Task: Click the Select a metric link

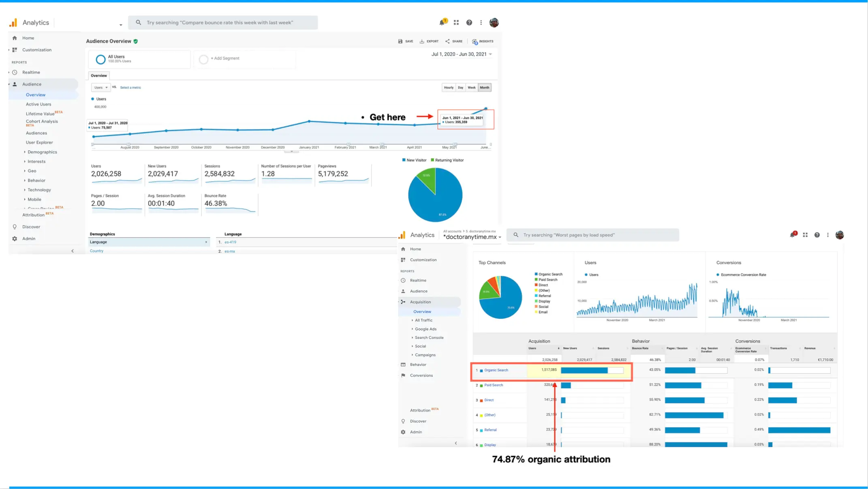Action: coord(130,88)
